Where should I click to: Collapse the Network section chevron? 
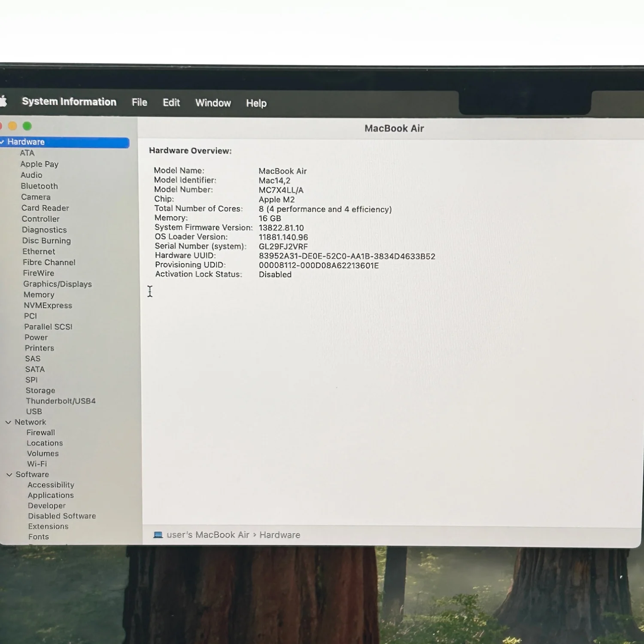pos(8,422)
